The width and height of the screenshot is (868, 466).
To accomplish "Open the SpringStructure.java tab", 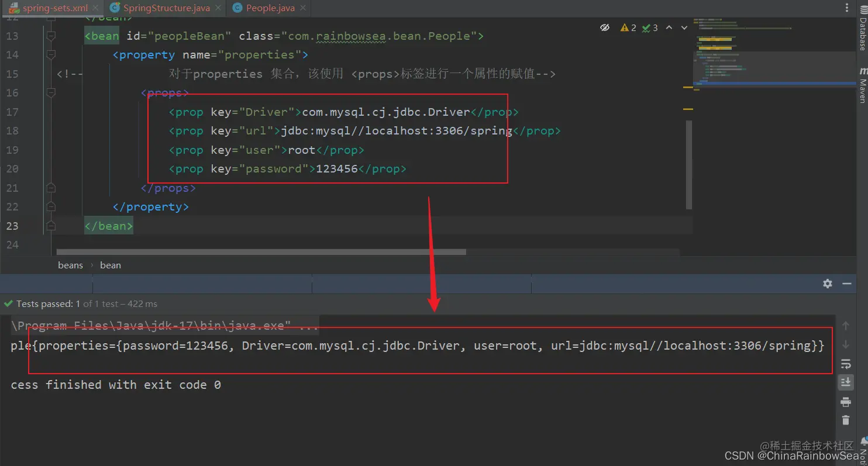I will click(166, 8).
